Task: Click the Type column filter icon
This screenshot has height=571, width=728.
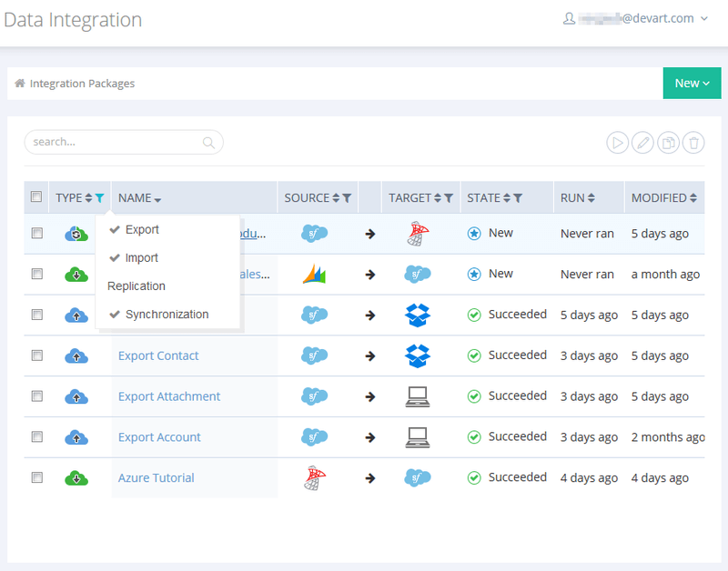Action: coord(100,198)
